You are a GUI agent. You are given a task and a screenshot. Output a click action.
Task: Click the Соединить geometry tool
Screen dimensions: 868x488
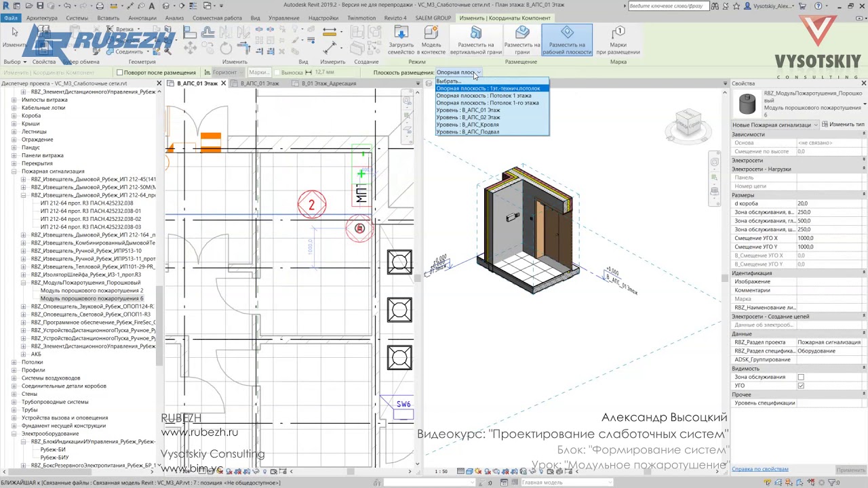124,52
